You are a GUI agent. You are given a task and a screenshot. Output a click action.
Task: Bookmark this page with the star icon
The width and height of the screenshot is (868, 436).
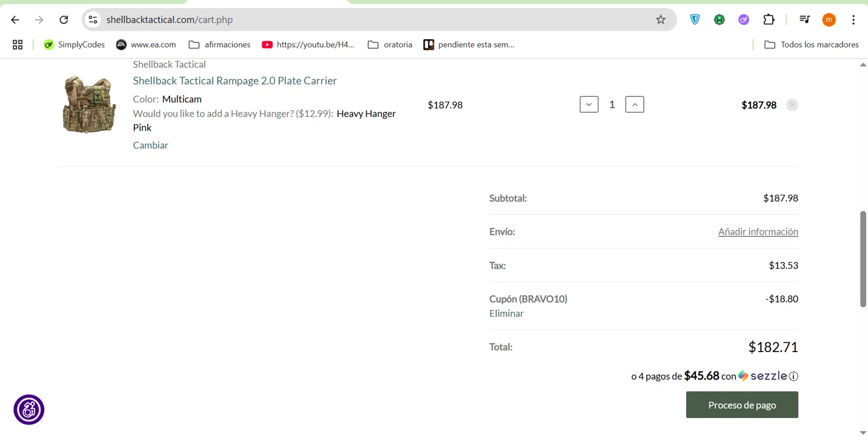tap(661, 20)
